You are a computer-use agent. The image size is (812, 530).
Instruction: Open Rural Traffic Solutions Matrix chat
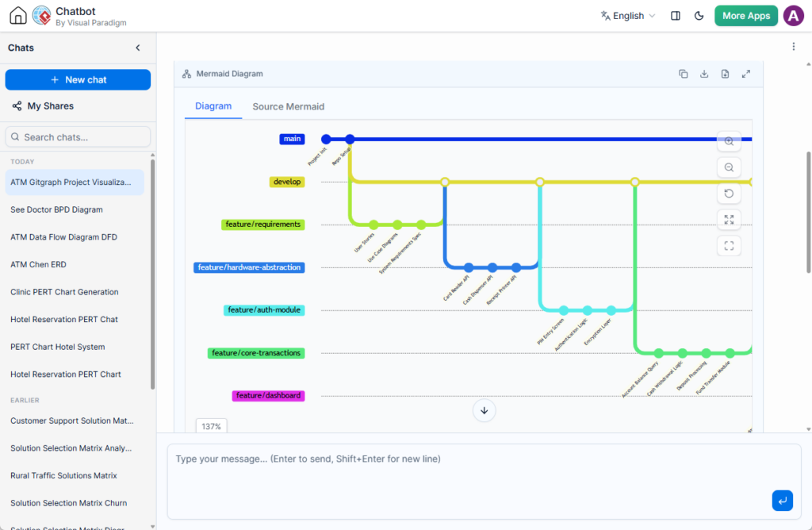75,475
